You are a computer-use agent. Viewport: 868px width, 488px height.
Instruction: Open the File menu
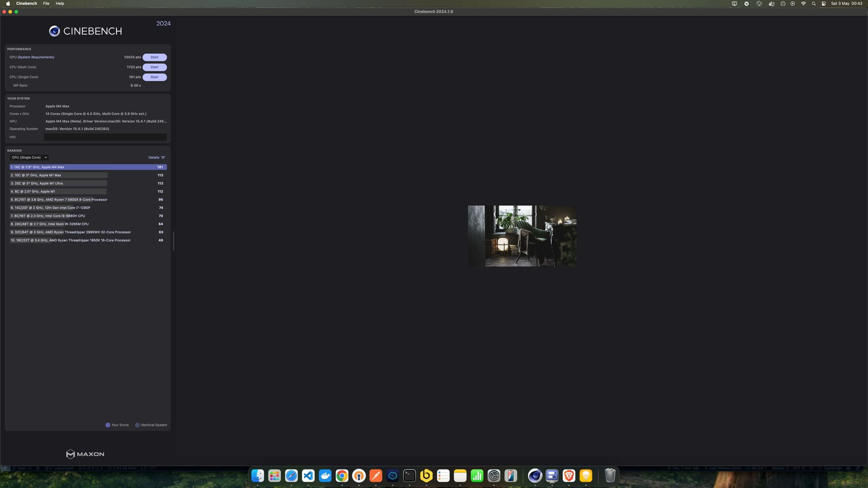(x=46, y=4)
